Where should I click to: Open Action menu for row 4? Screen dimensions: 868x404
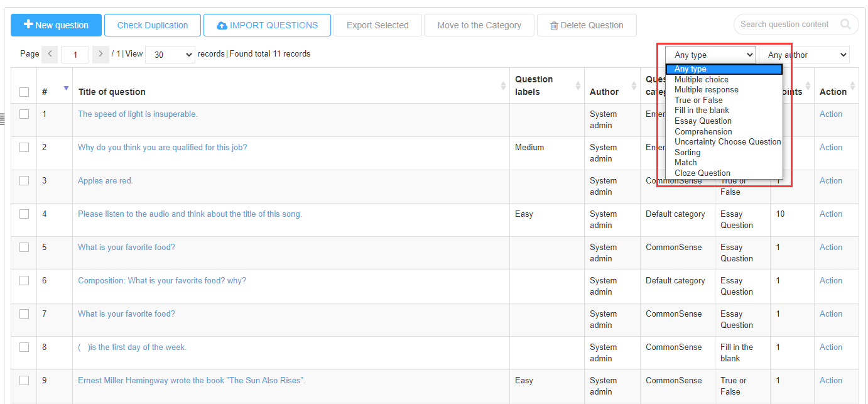[831, 214]
